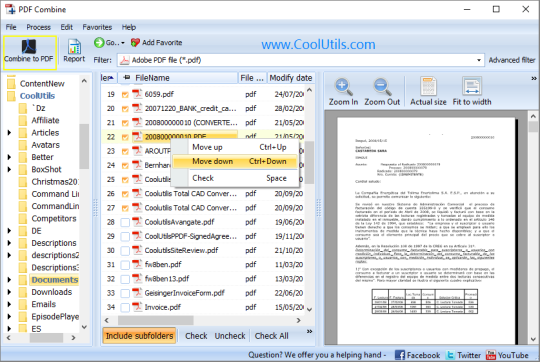
Task: Uncheck the box for 6059.pdf
Action: [125, 95]
